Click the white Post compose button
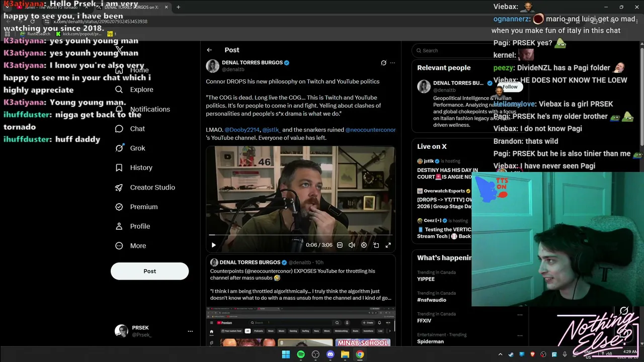644x362 pixels. [x=149, y=271]
